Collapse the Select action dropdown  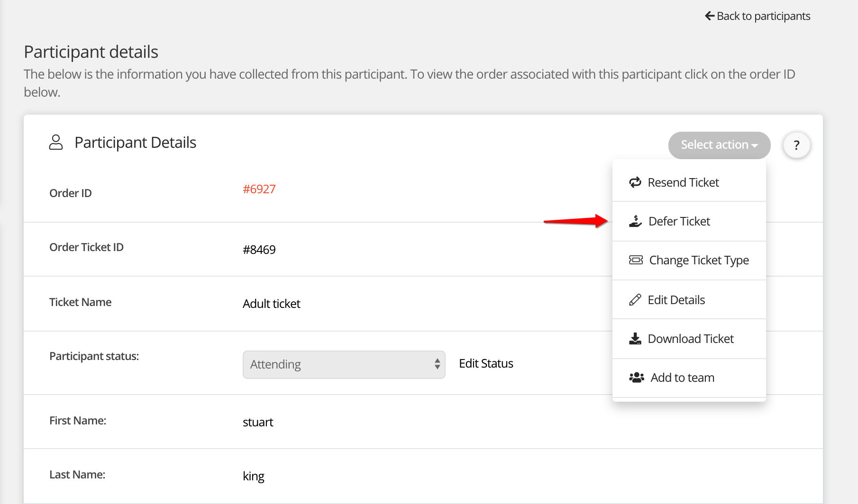[719, 145]
